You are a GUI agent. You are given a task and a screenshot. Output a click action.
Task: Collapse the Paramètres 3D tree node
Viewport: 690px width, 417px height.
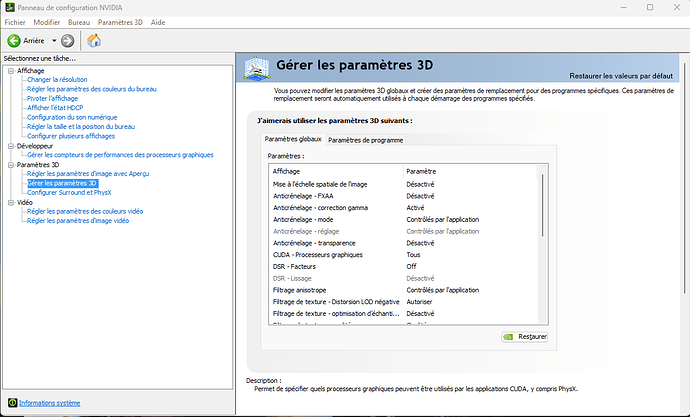click(x=11, y=165)
